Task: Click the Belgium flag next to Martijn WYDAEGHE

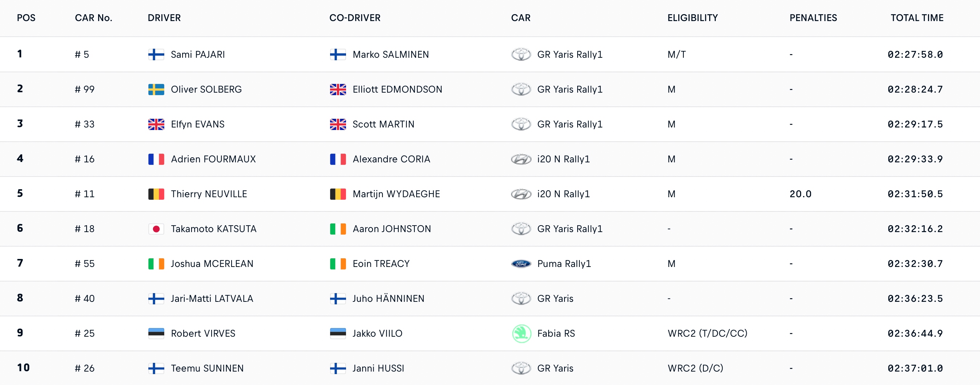Action: point(338,194)
